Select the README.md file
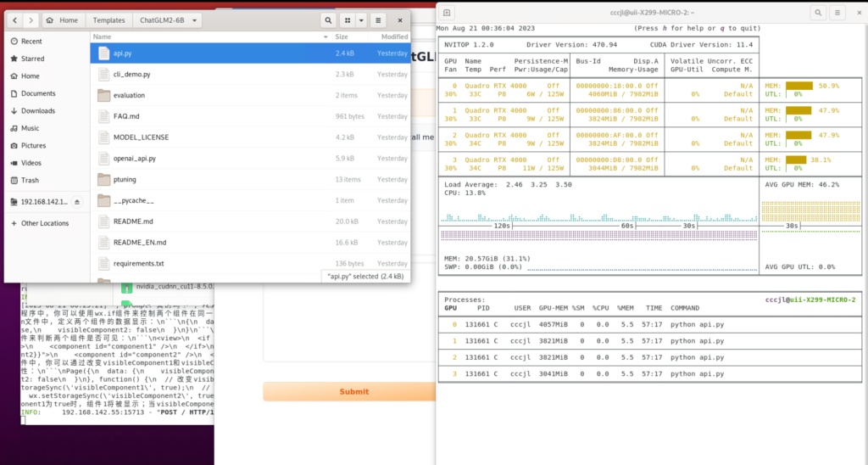This screenshot has height=465, width=868. 250,221
